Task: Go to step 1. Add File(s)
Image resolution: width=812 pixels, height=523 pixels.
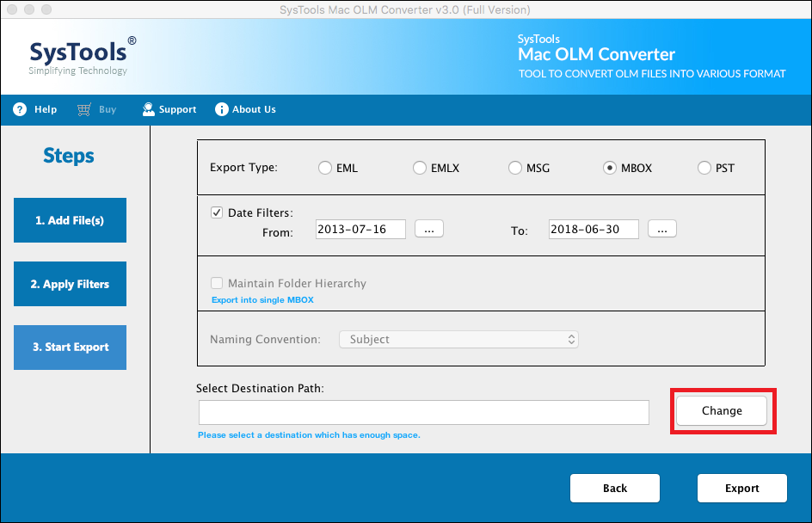Action: (x=70, y=220)
